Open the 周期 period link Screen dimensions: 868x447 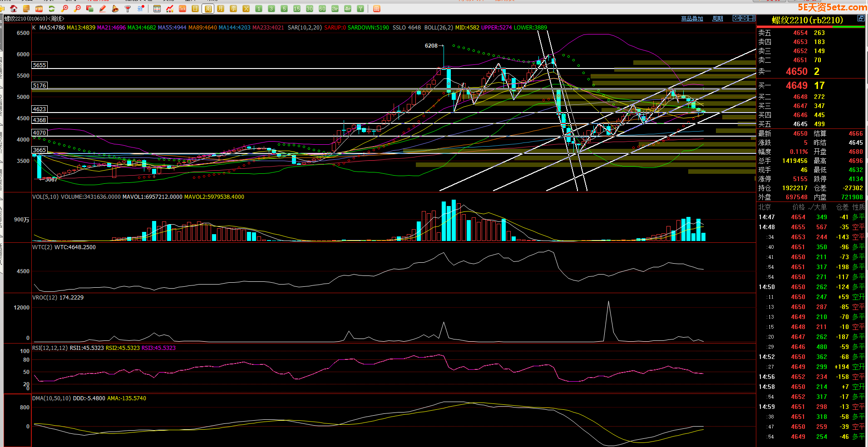point(718,19)
